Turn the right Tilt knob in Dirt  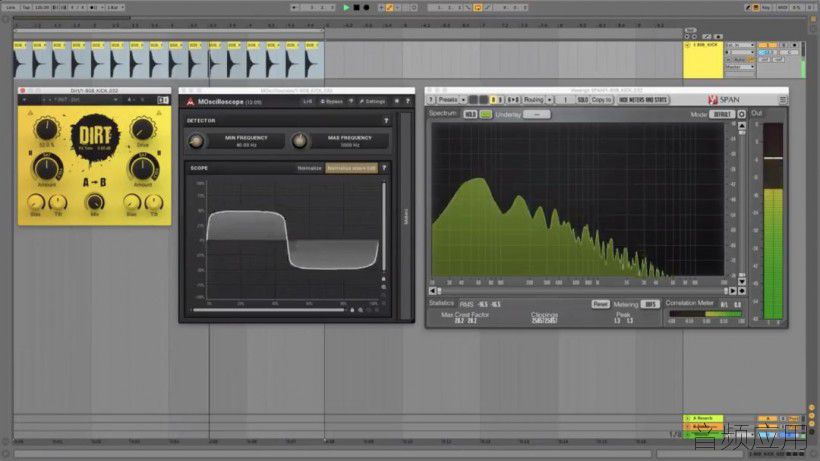pyautogui.click(x=154, y=202)
